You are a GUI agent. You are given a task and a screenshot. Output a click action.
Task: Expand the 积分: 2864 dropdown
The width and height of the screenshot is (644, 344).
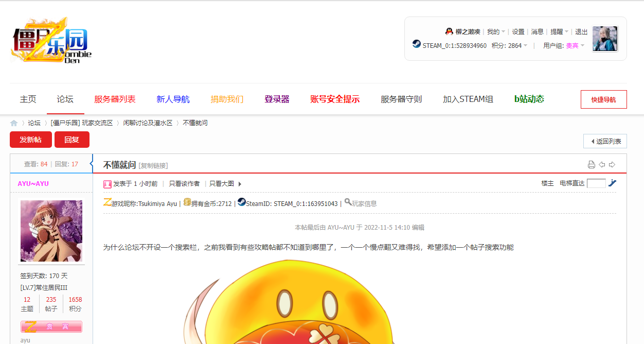coord(509,45)
